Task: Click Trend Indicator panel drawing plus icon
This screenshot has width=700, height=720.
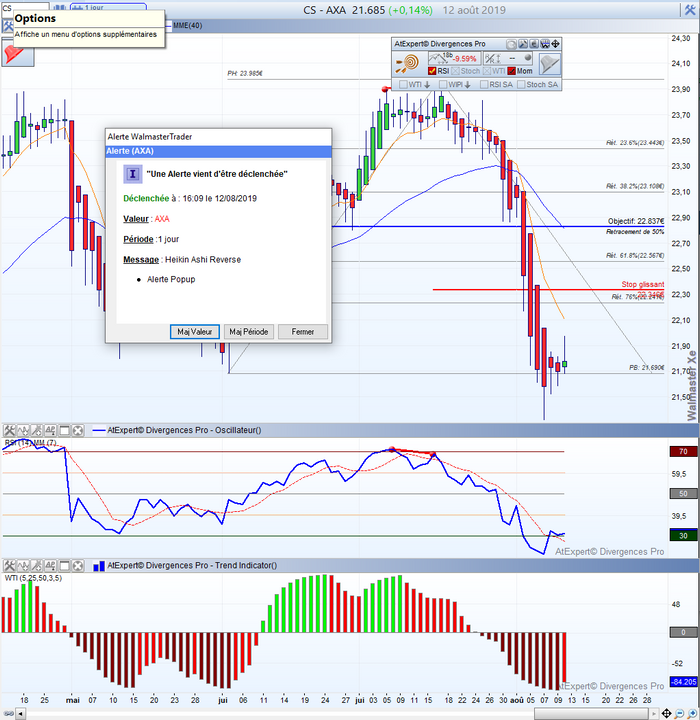Action: click(x=37, y=565)
